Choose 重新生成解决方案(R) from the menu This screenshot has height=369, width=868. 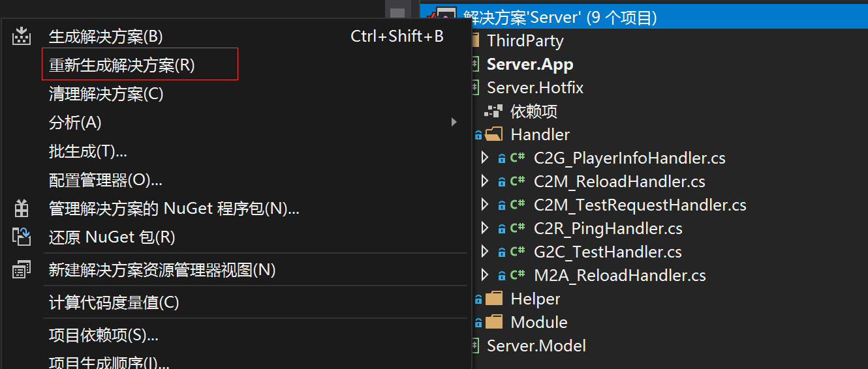122,65
